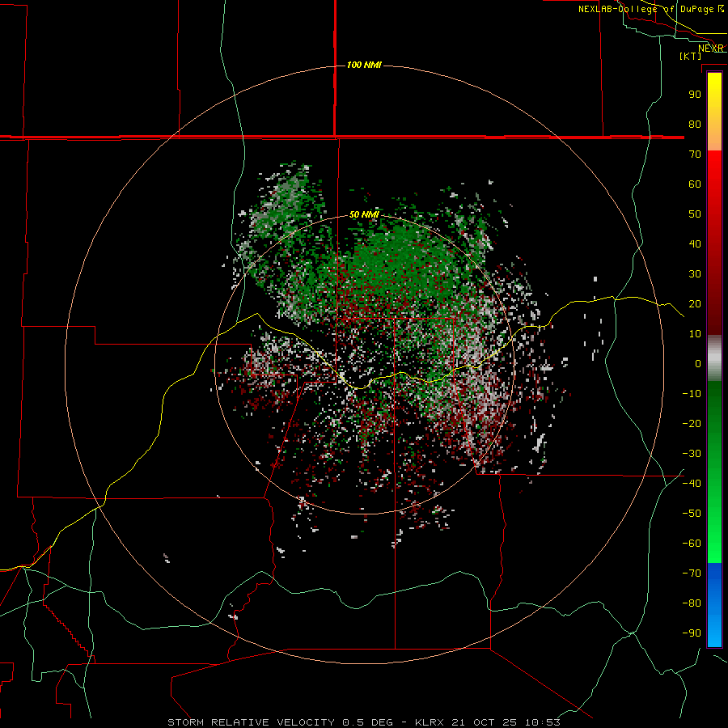Click the '100 NMI' range ring label
The image size is (728, 728).
coord(364,65)
